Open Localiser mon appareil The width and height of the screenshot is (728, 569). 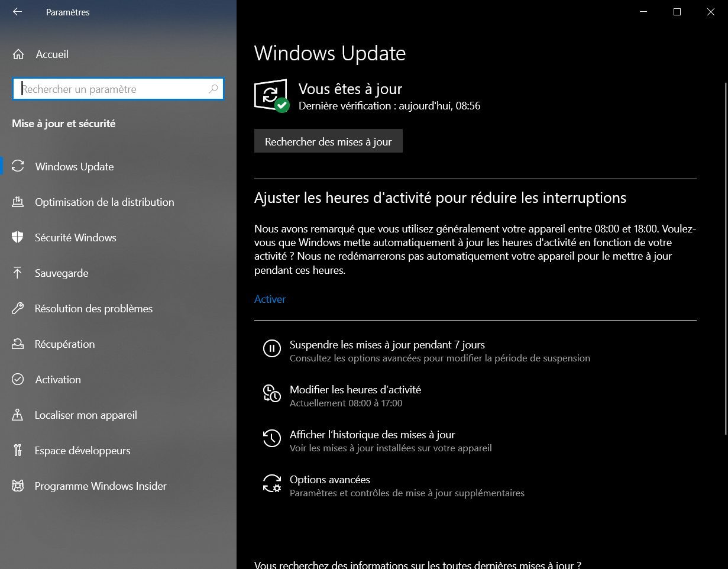coord(118,415)
